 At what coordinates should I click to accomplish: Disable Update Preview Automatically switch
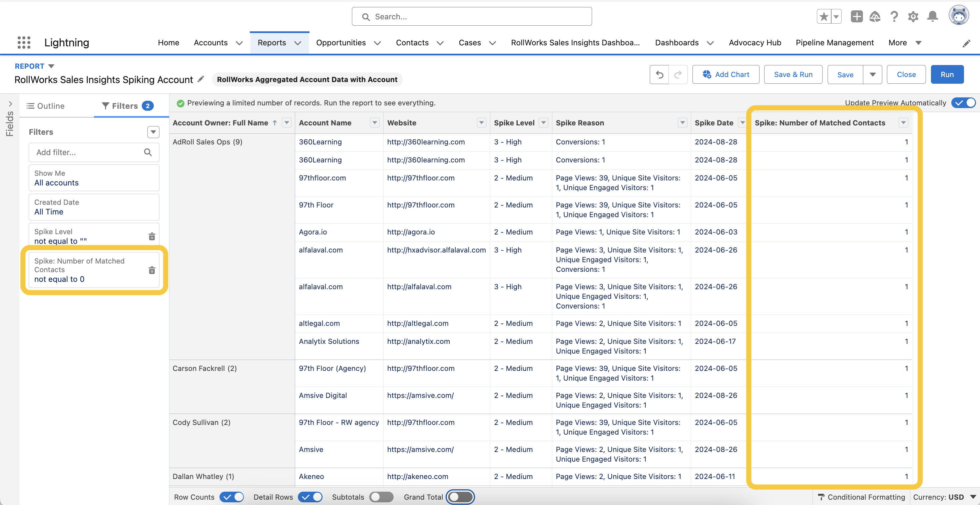click(963, 103)
